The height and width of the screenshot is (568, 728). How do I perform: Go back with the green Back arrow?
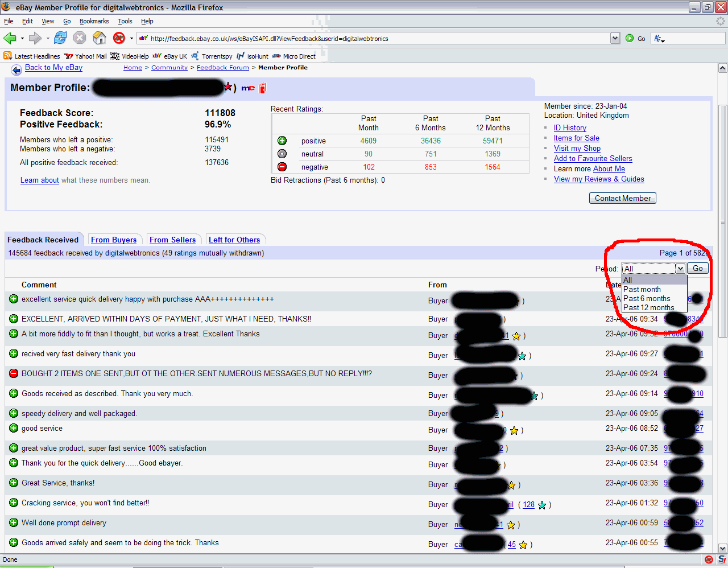click(10, 38)
